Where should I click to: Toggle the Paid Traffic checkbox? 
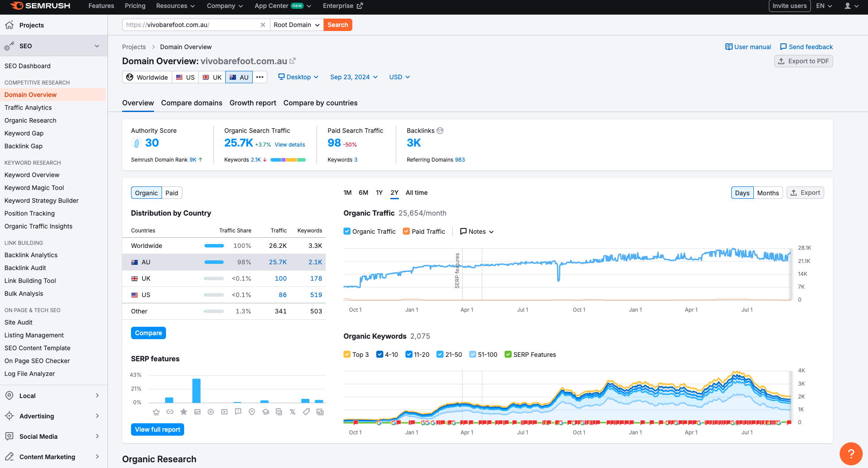pyautogui.click(x=406, y=231)
